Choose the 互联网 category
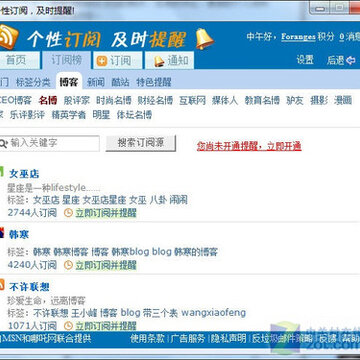 [192, 100]
